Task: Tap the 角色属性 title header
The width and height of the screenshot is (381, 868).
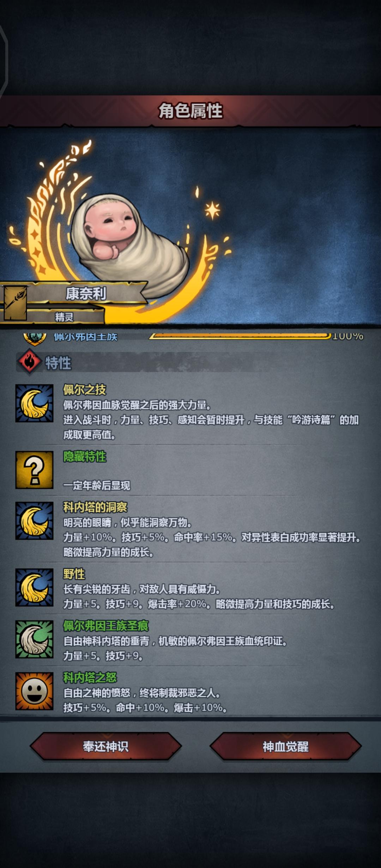Action: point(190,110)
